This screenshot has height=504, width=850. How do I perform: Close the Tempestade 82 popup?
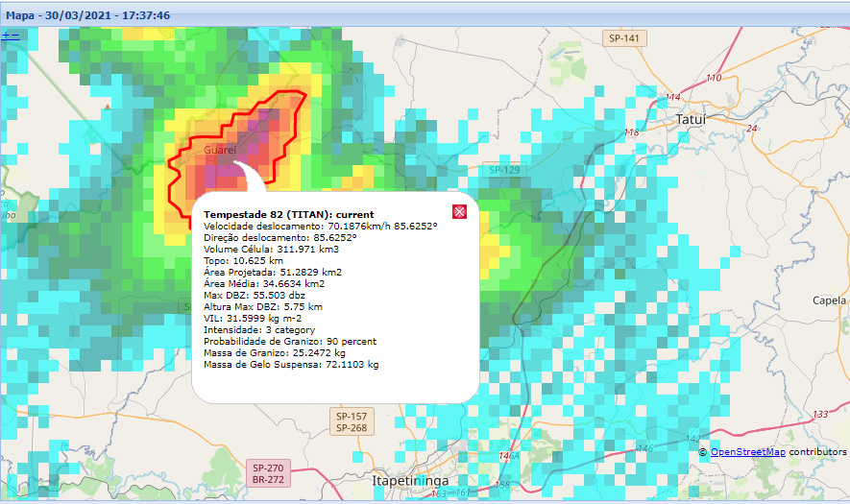pyautogui.click(x=459, y=212)
